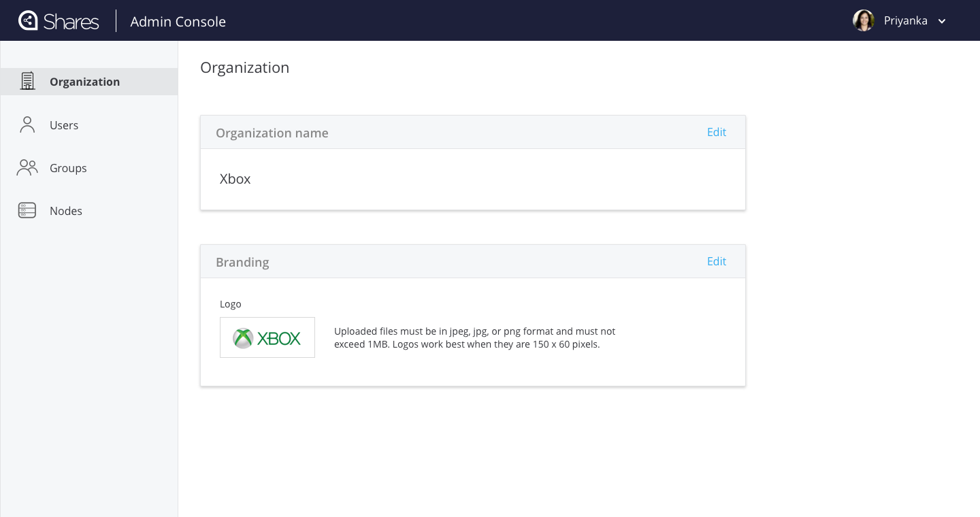Click the Logo label in Branding card
The image size is (980, 517).
pos(231,304)
